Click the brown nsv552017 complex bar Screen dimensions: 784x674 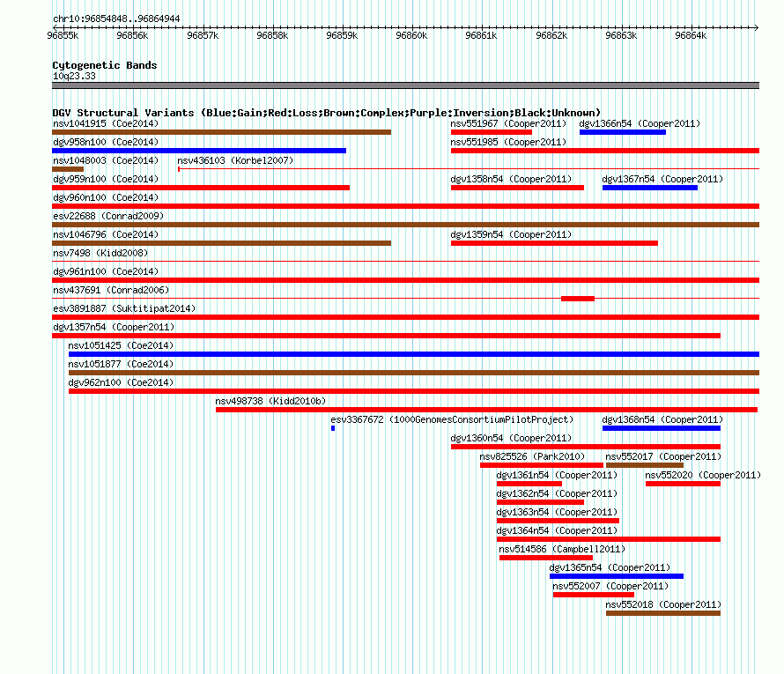(645, 465)
